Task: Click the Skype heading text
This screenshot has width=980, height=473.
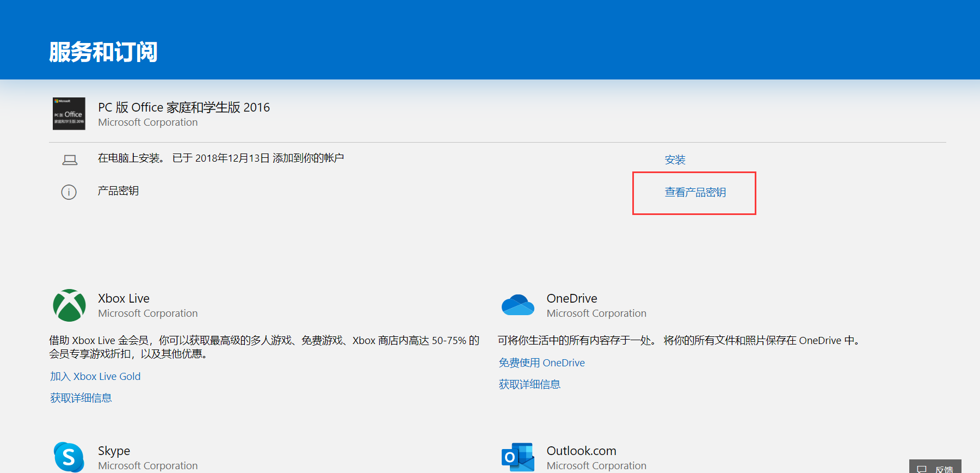Action: (114, 451)
